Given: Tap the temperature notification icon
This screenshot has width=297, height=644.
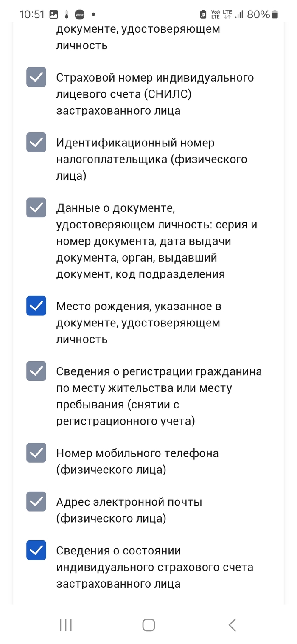Looking at the screenshot, I should pyautogui.click(x=67, y=14).
